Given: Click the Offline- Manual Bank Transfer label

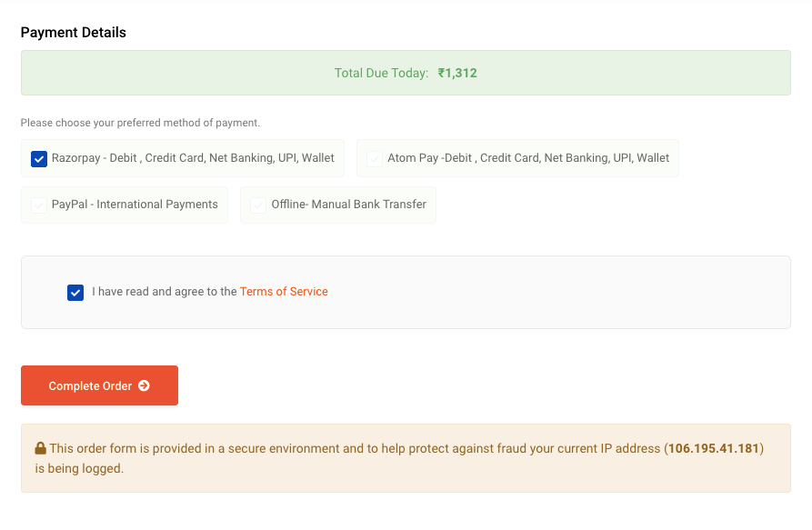Looking at the screenshot, I should coord(348,205).
